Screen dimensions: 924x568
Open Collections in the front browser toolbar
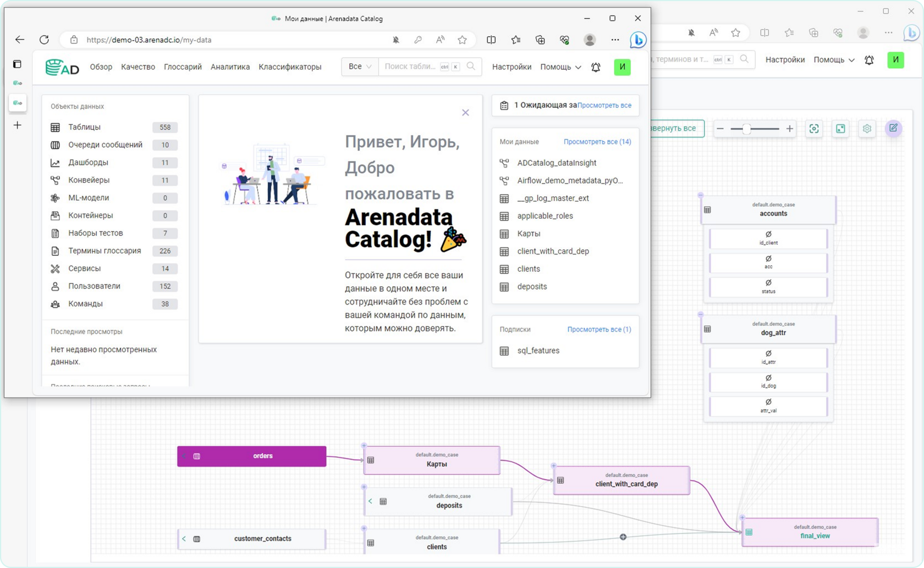(x=540, y=40)
